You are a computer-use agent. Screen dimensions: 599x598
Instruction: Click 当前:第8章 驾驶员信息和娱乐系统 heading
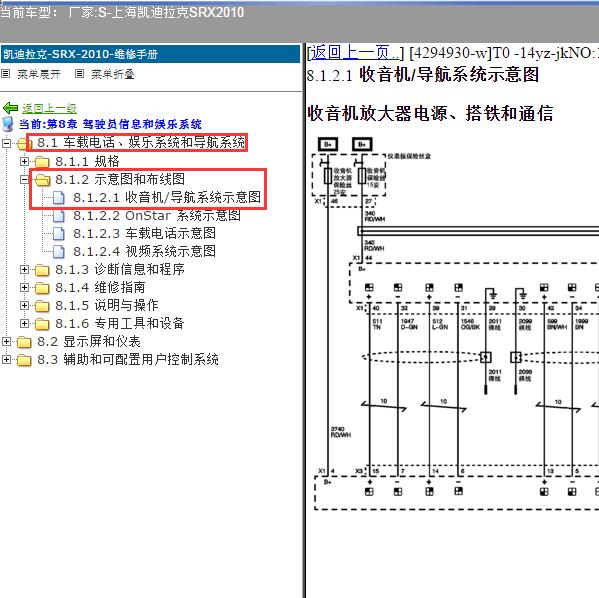coord(110,124)
